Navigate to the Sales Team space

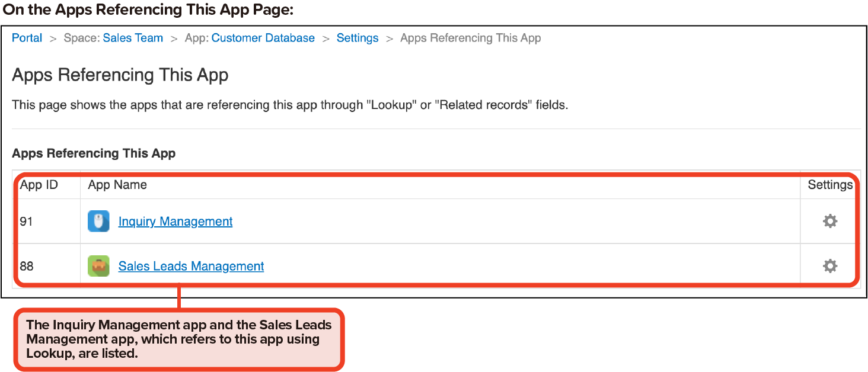click(x=133, y=38)
